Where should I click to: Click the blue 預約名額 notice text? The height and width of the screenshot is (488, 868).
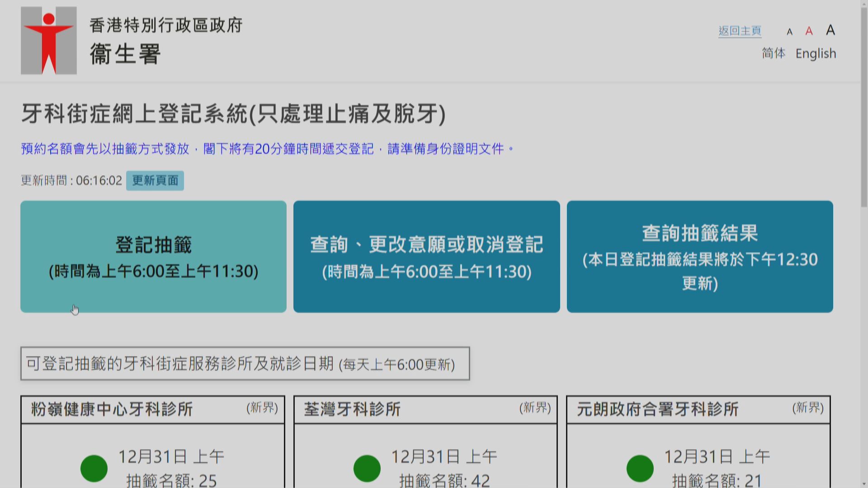[267, 149]
